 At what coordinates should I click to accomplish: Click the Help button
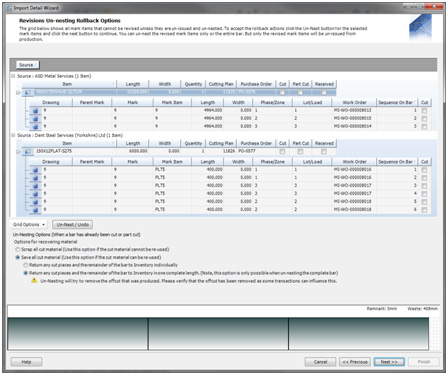[26, 362]
